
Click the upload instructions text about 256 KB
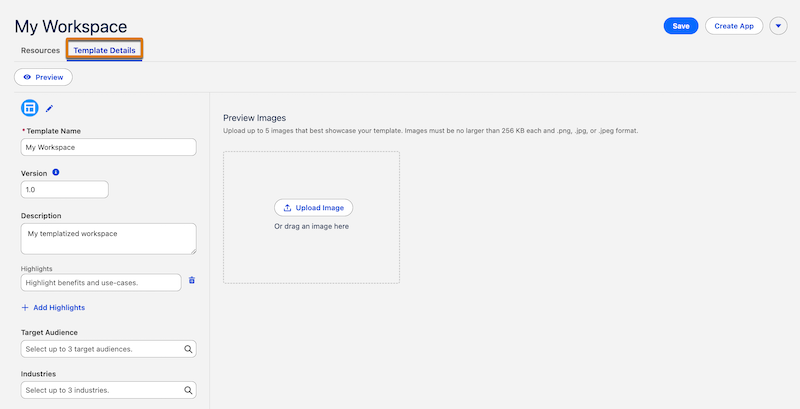click(x=431, y=131)
